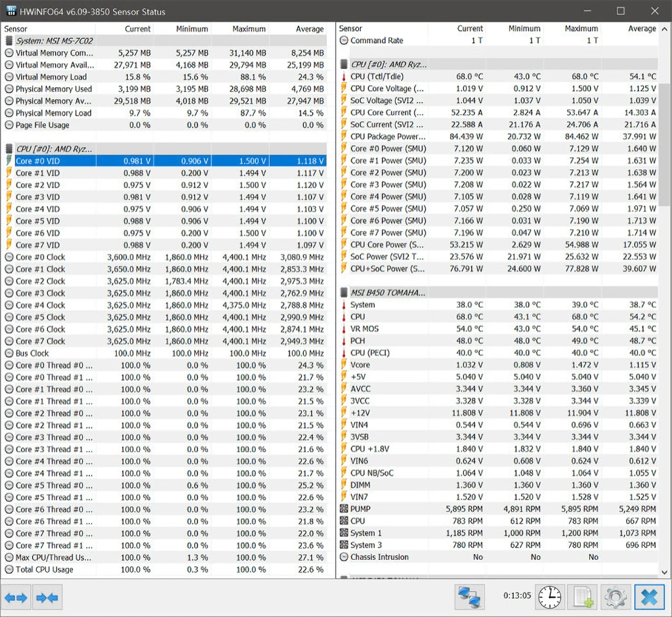Select the Physical Memory Used row
Viewport: 672px width, 617px height.
pyautogui.click(x=164, y=89)
